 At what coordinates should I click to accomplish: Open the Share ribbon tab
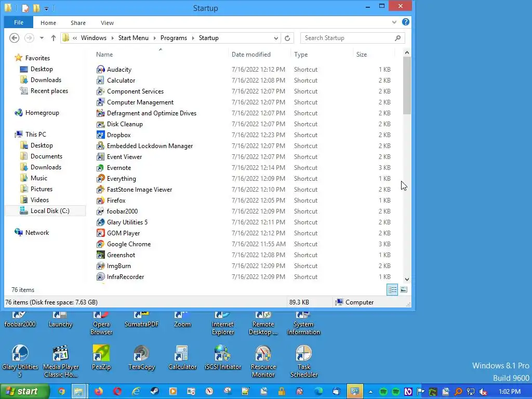[78, 23]
